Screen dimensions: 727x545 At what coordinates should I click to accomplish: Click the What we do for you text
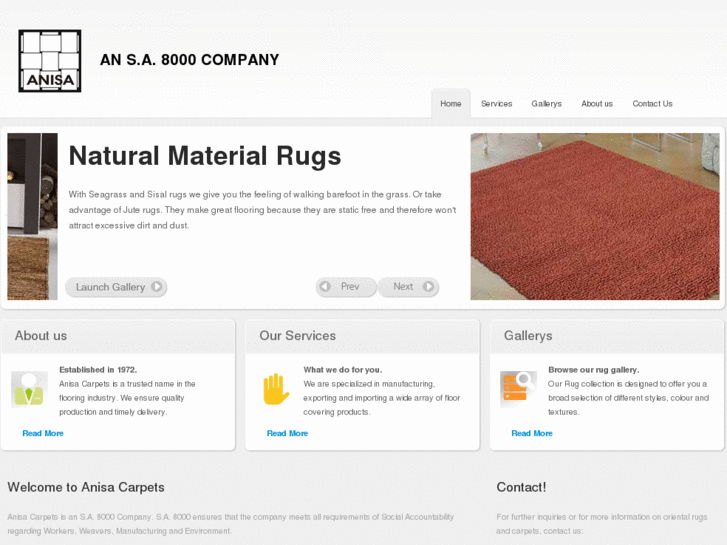343,370
